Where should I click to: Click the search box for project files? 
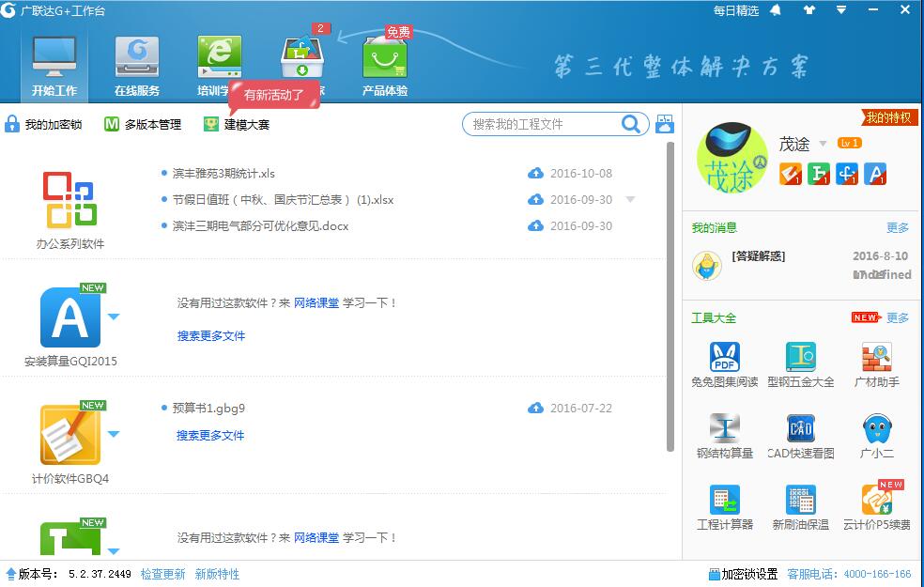(x=545, y=124)
